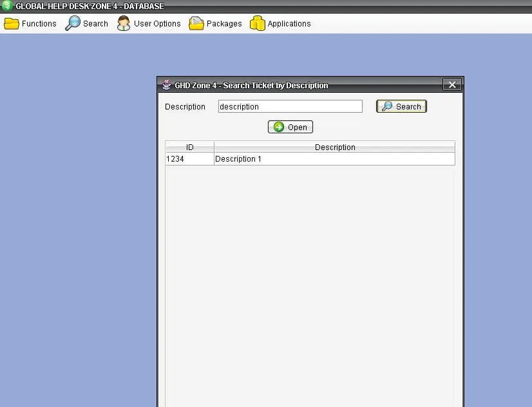Viewport: 532px width, 407px height.
Task: Click the yellow Functions folder icon
Action: [12, 24]
